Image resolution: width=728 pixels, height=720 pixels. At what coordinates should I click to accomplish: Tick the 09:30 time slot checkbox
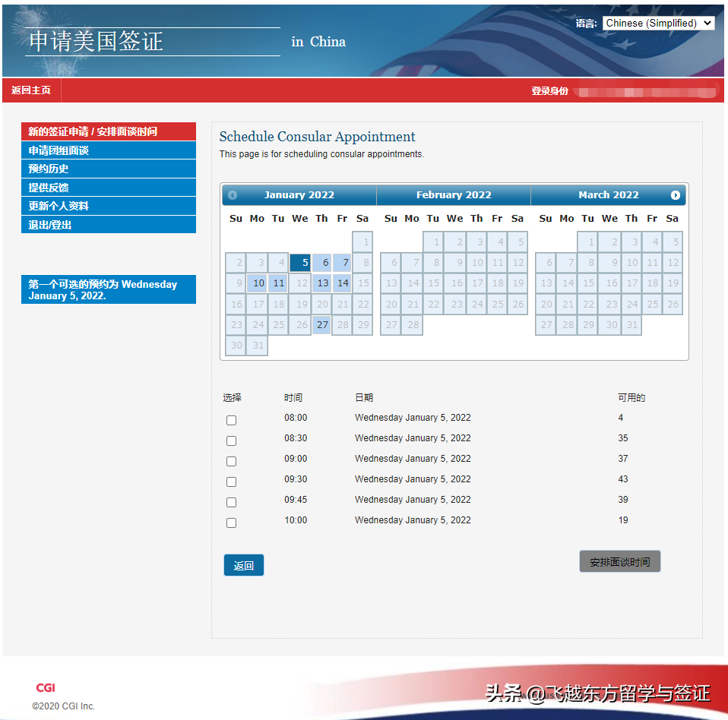(x=231, y=482)
